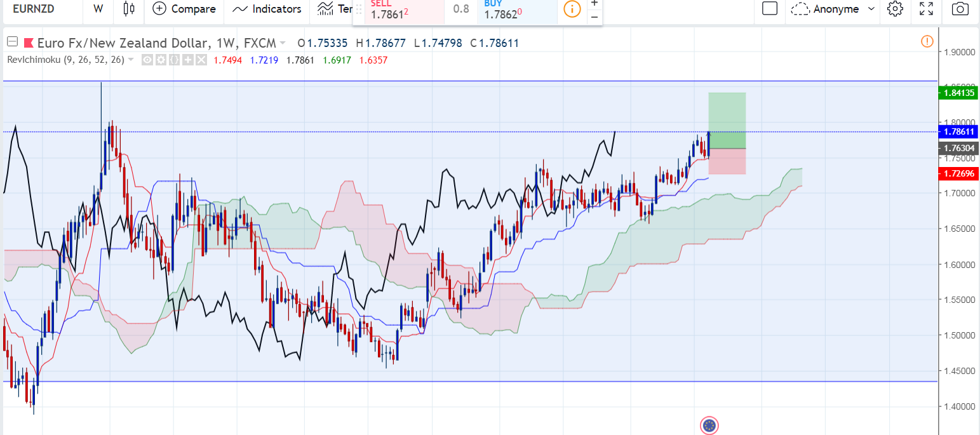Expand the arrow next to RevIchimoku label
The image size is (980, 435).
click(x=131, y=60)
